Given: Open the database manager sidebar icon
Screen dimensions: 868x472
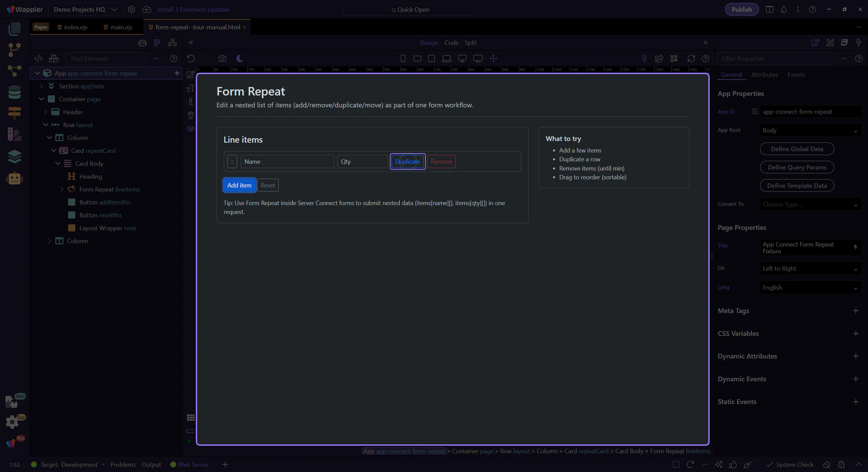Looking at the screenshot, I should [14, 92].
